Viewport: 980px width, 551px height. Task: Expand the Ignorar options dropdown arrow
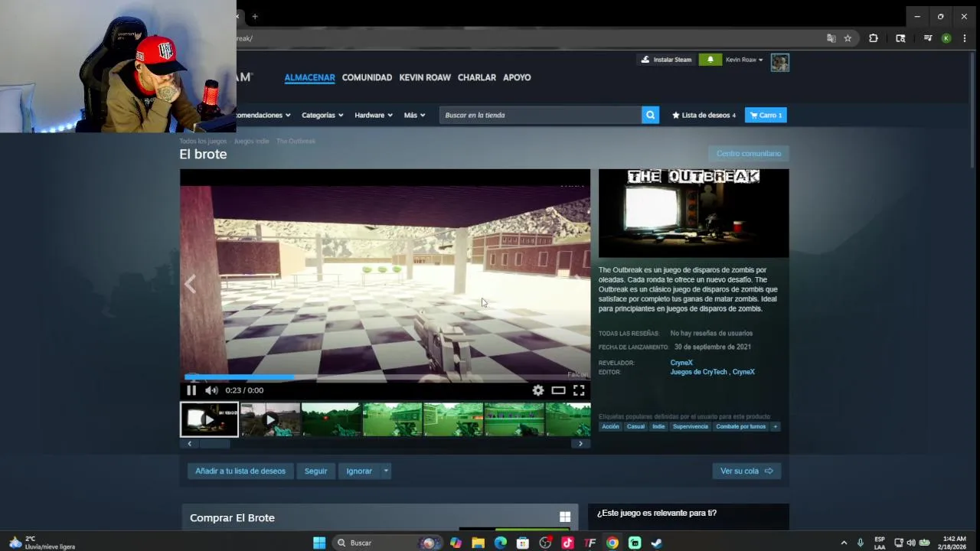(x=386, y=471)
